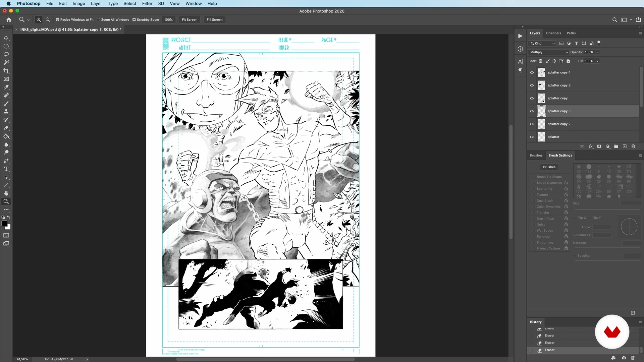644x362 pixels.
Task: Open the Layers panel menu
Action: pyautogui.click(x=640, y=33)
